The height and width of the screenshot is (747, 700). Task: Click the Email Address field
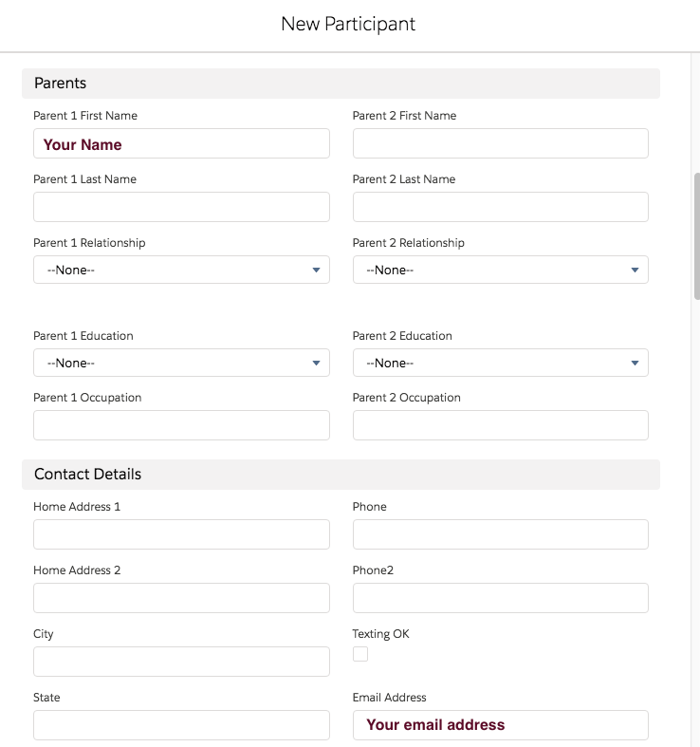501,725
